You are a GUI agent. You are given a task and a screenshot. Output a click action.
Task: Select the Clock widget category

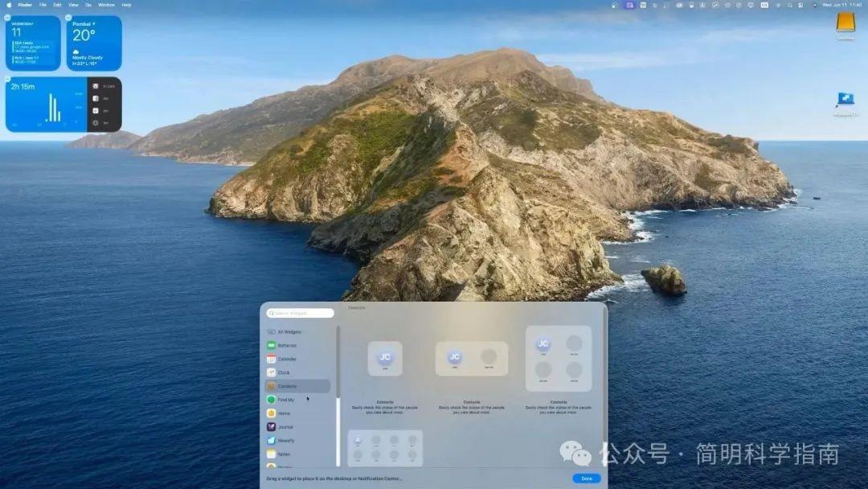coord(289,372)
